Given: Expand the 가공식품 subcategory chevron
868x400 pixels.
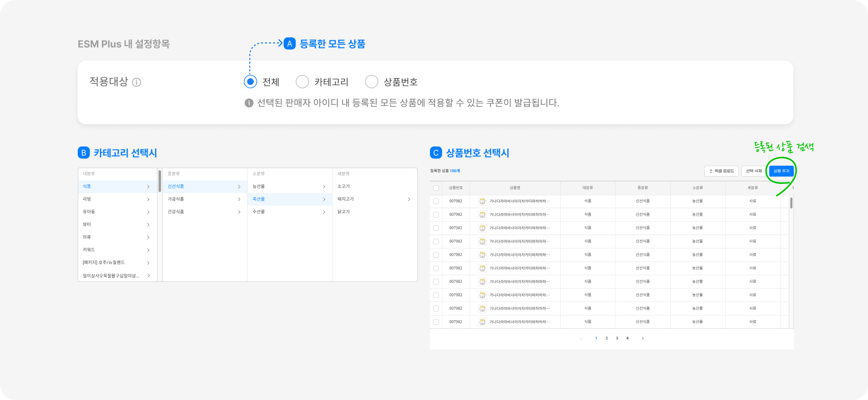Looking at the screenshot, I should (x=239, y=199).
